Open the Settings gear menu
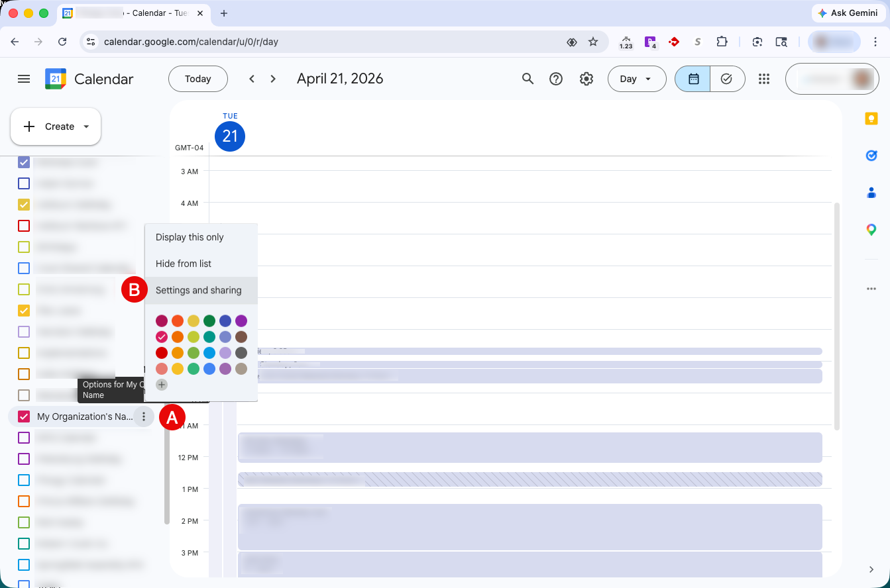The width and height of the screenshot is (890, 588). [x=586, y=78]
